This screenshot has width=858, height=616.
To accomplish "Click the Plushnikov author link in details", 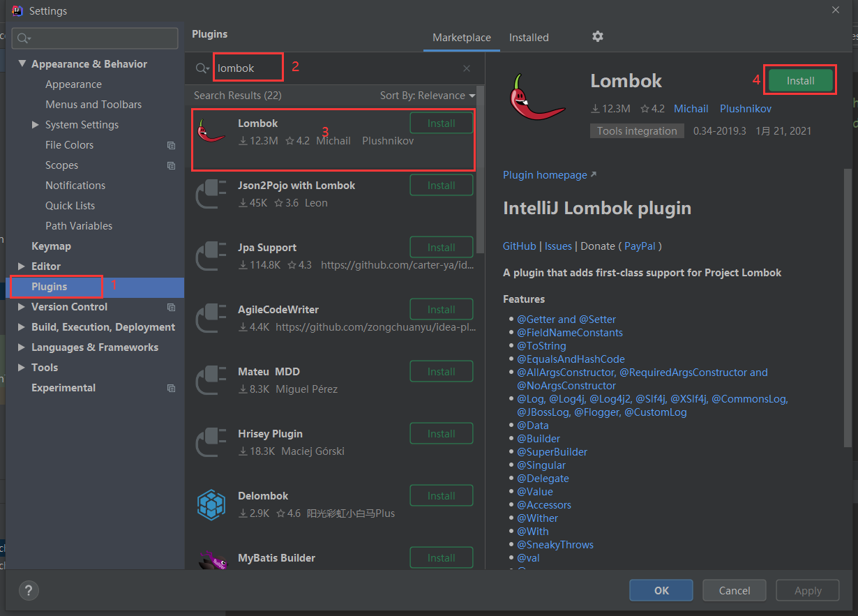I will [x=746, y=109].
